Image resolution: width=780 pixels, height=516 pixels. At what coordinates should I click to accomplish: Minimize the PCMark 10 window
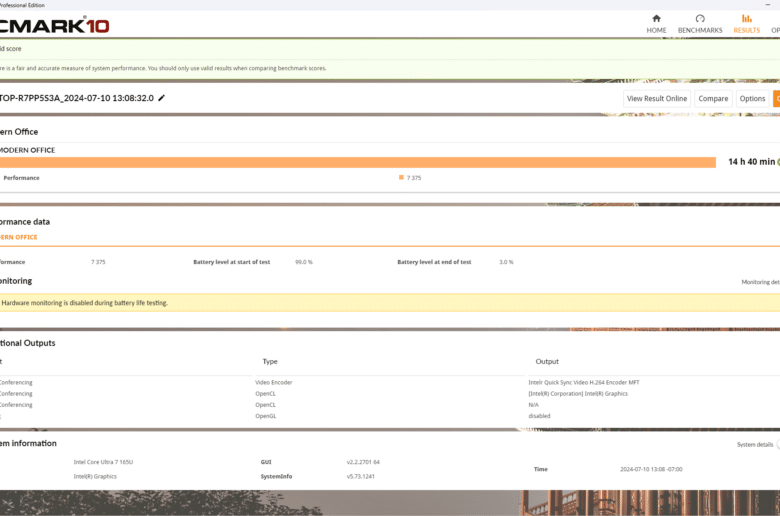pos(768,4)
